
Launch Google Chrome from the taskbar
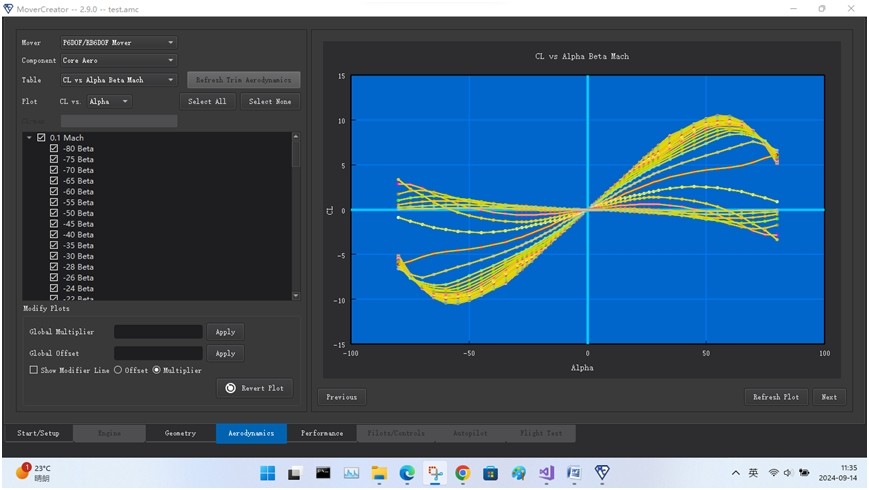click(x=463, y=473)
